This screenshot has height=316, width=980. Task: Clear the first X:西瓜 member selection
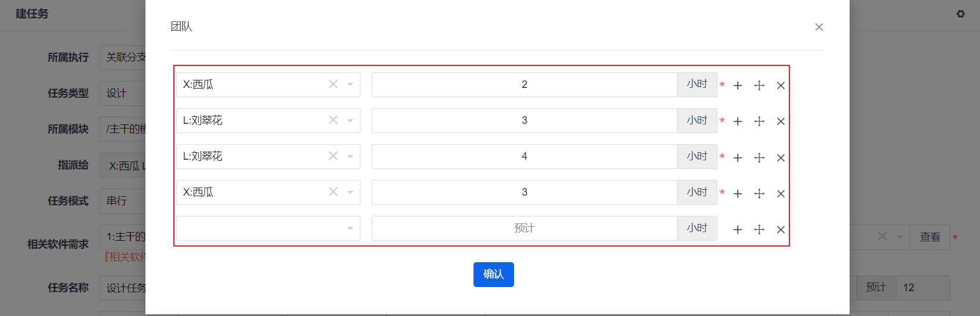pyautogui.click(x=333, y=84)
